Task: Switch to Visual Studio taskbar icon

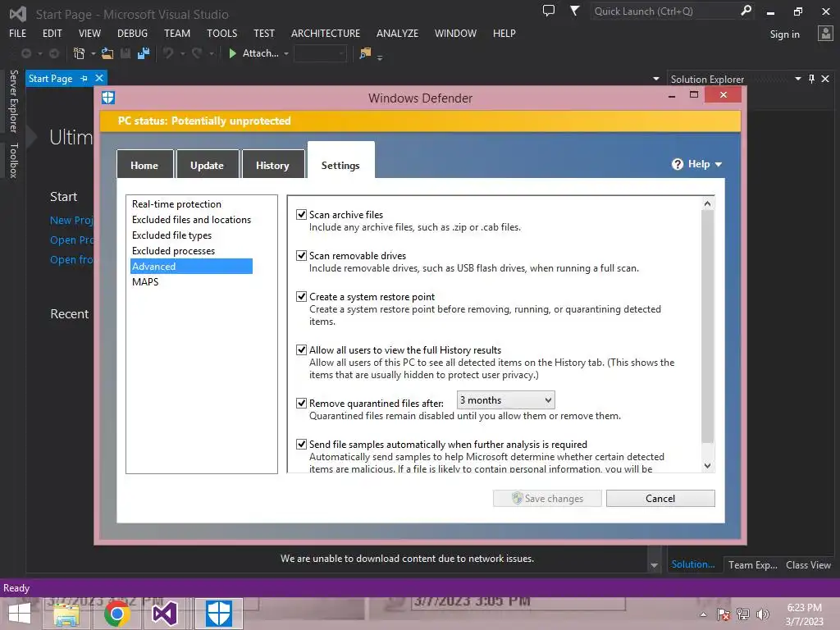Action: click(x=164, y=614)
